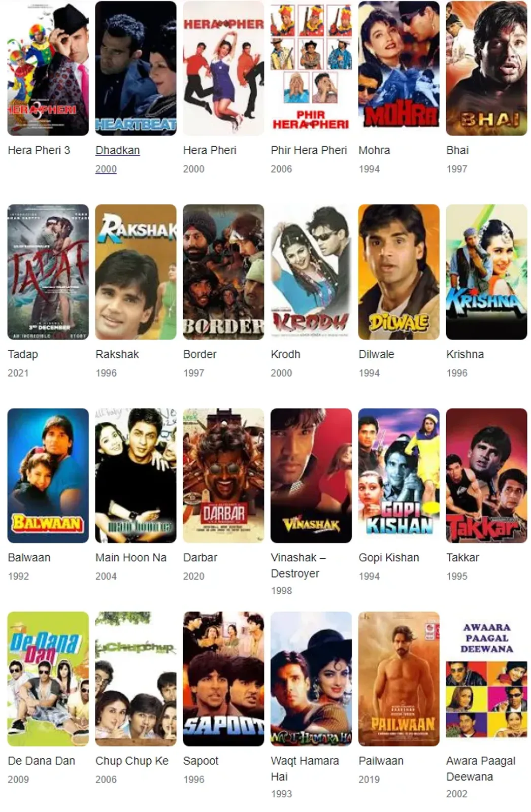Click the Gopi Kishan poster
Viewport: 531px width, 812px height.
coord(399,476)
